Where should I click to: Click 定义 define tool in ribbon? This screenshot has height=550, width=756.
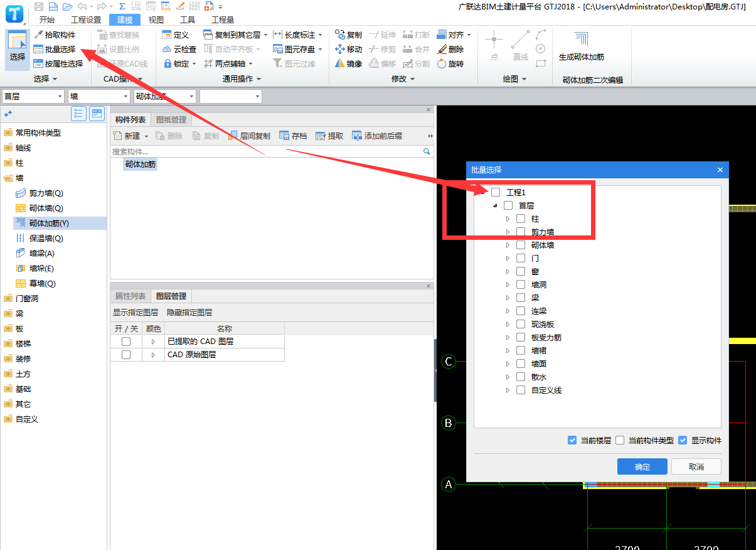pyautogui.click(x=176, y=35)
